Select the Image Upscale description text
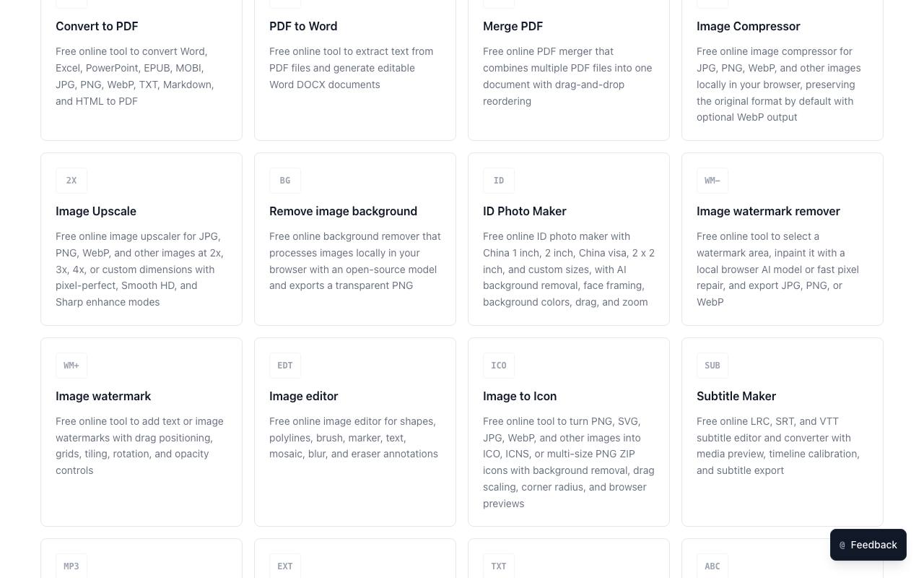Viewport: 924px width, 578px height. pyautogui.click(x=141, y=269)
